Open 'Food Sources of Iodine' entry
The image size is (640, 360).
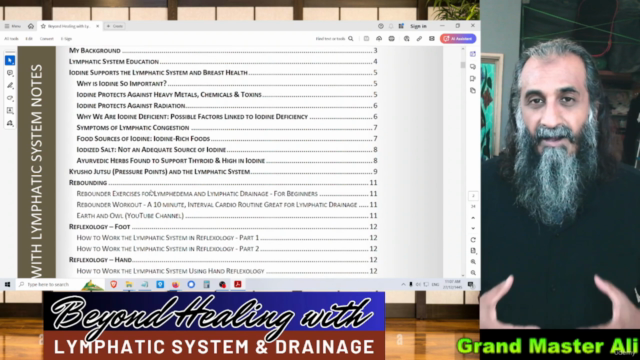click(x=227, y=139)
